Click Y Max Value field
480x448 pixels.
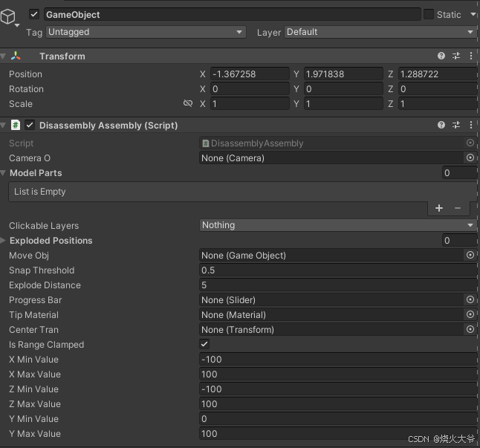(338, 434)
